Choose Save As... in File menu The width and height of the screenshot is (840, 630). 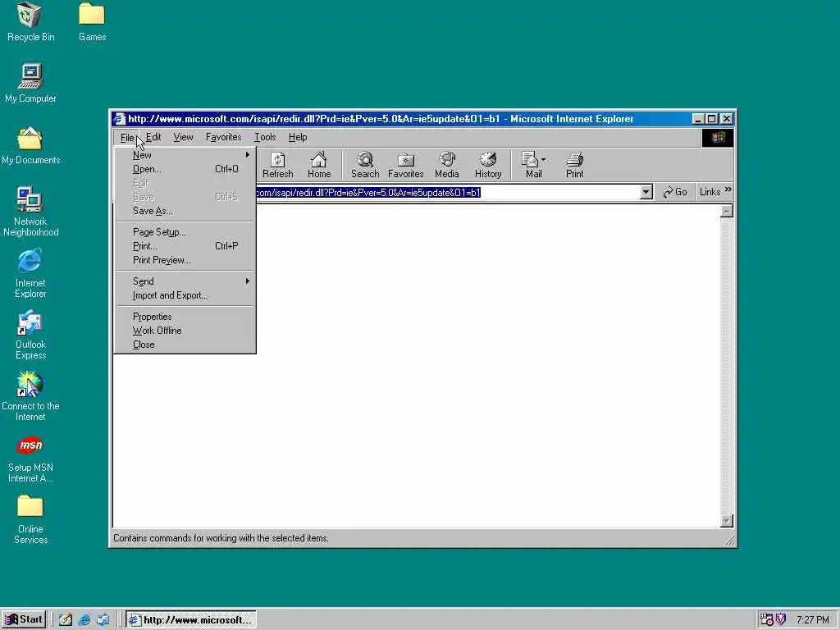[185, 211]
